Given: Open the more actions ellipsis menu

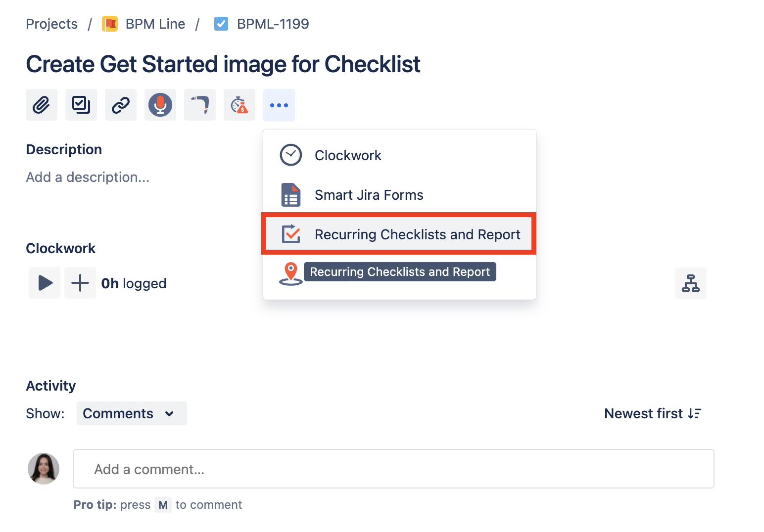Looking at the screenshot, I should pos(279,105).
